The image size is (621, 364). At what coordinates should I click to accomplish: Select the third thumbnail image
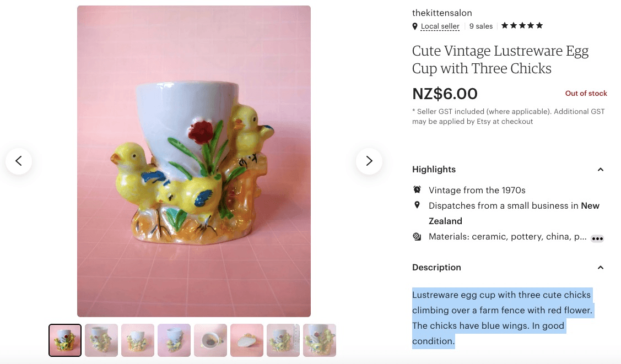(138, 340)
